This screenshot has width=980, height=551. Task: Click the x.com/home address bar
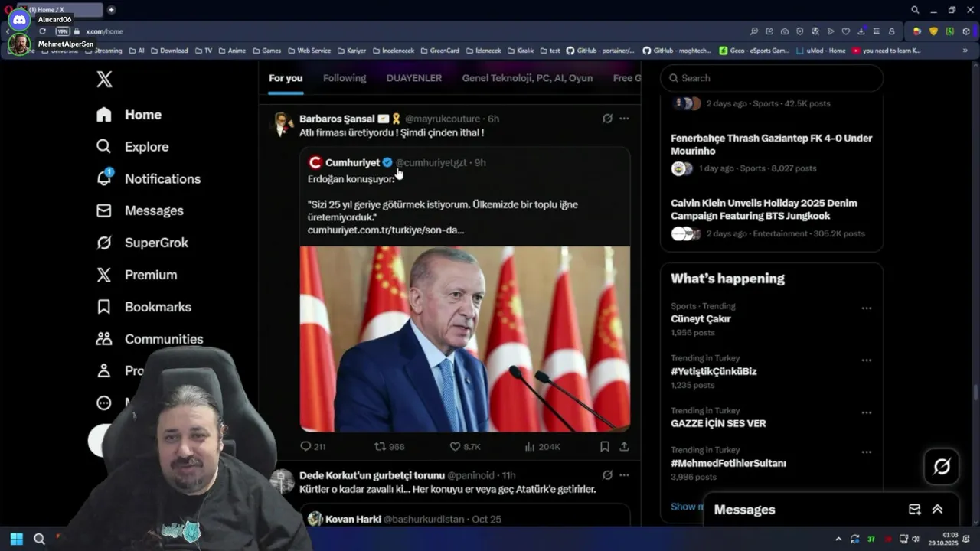104,31
